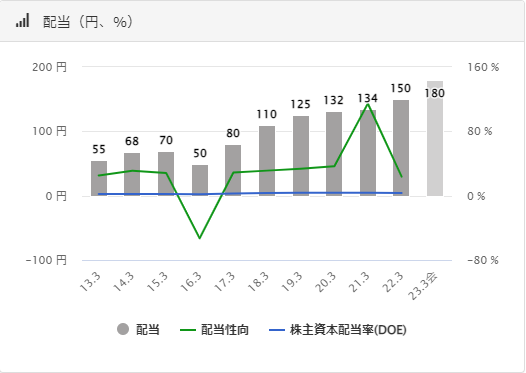Click the bar value label 50
Viewport: 526px width, 373px height.
click(200, 153)
